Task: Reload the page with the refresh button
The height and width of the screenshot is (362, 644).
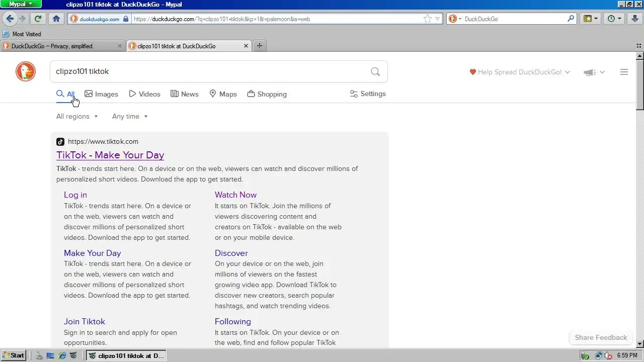Action: [38, 19]
